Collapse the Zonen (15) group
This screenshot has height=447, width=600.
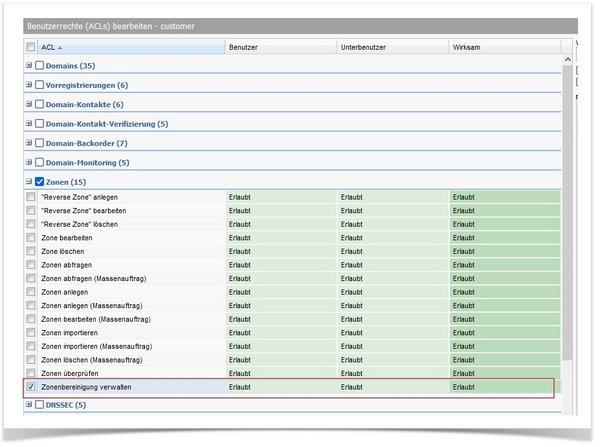pyautogui.click(x=29, y=181)
